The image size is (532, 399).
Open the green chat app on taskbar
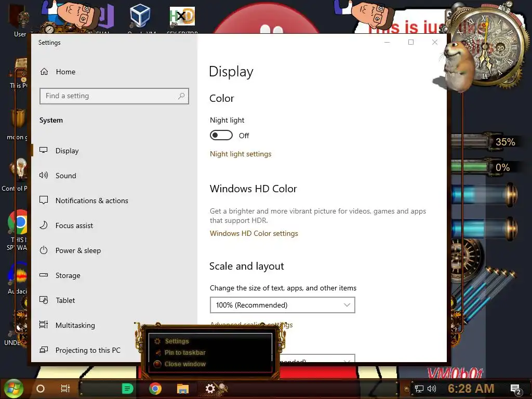point(128,389)
